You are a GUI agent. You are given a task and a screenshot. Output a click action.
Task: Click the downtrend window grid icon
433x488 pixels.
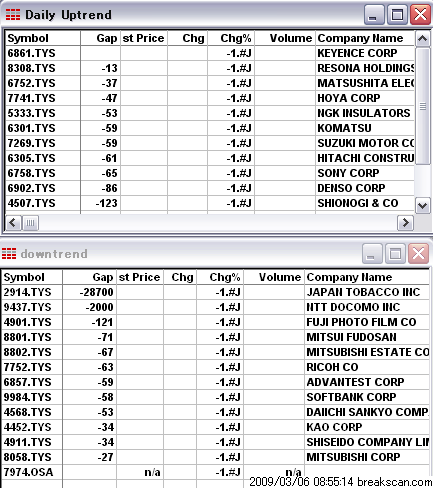(x=9, y=254)
